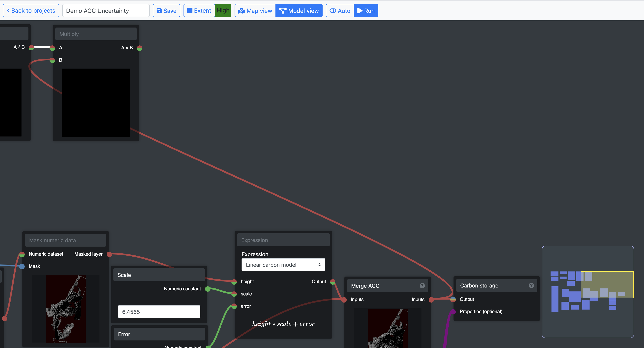Screen dimensions: 644x348
Task: Open the Linear carbon model dropdown
Action: pos(283,265)
